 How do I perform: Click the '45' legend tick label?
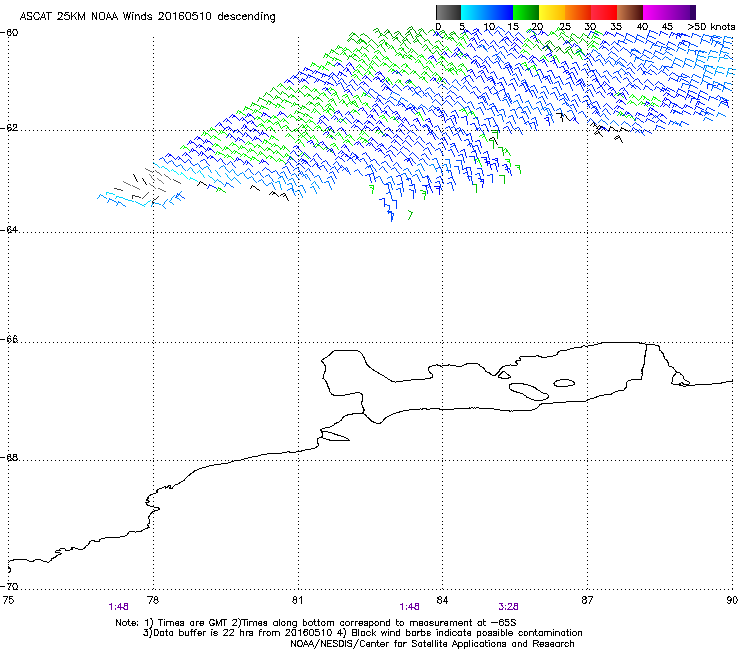[x=667, y=27]
